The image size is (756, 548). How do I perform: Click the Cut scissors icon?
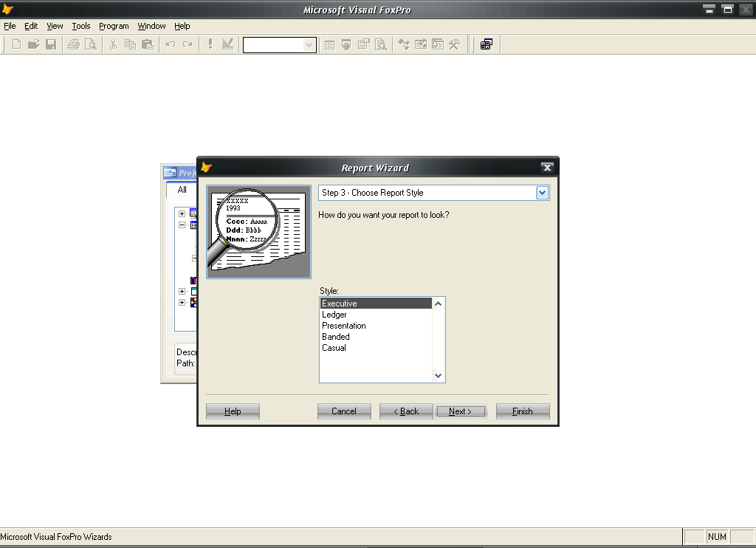113,44
